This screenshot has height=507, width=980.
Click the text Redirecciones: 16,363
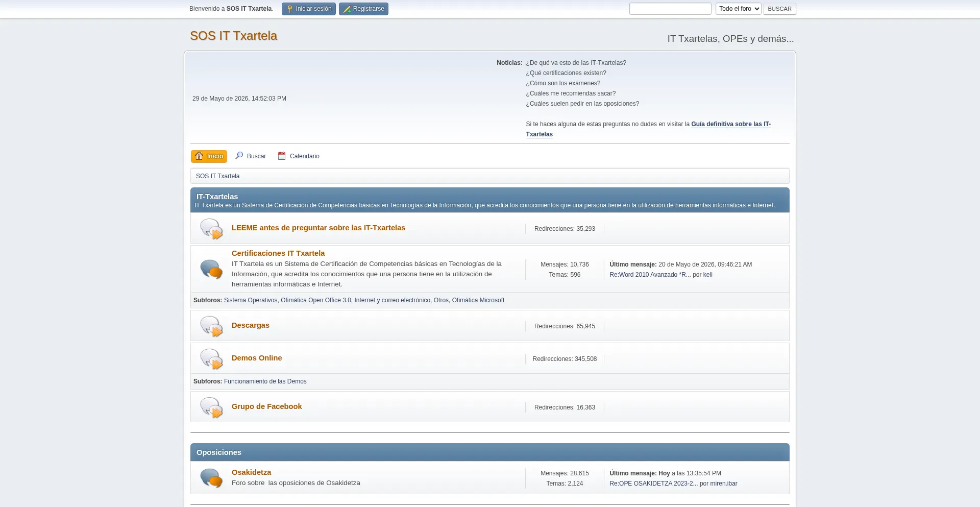(565, 407)
